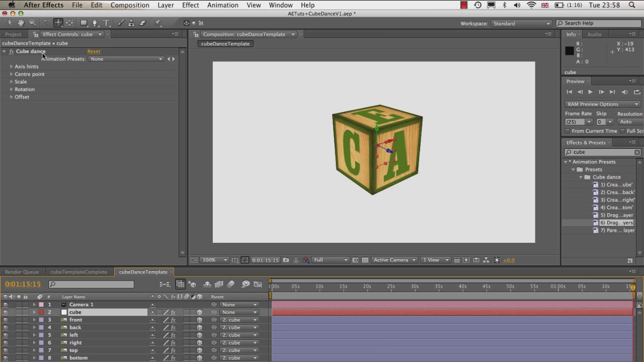This screenshot has height=362, width=644.
Task: Select the Pen tool
Action: tap(95, 23)
